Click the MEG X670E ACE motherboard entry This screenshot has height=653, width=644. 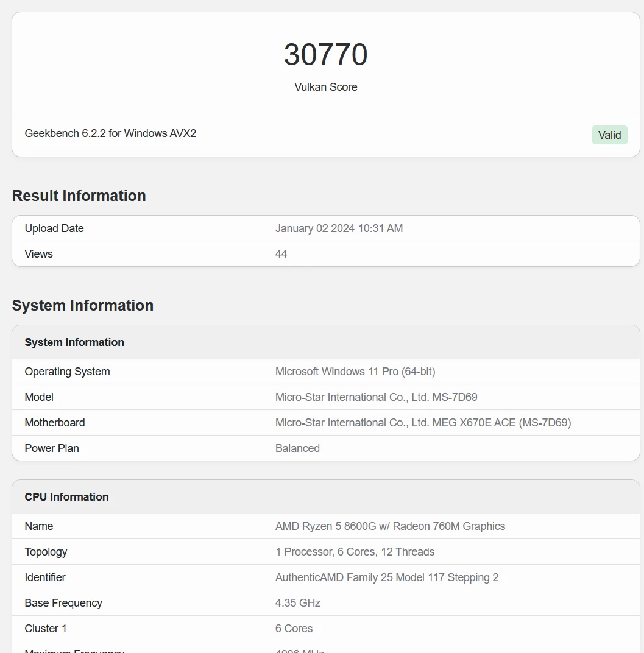(x=423, y=422)
